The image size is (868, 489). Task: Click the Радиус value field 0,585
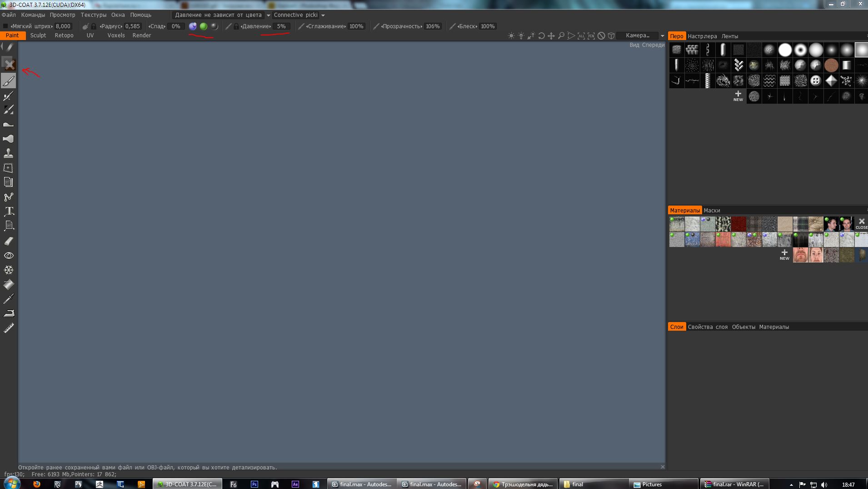click(x=133, y=26)
